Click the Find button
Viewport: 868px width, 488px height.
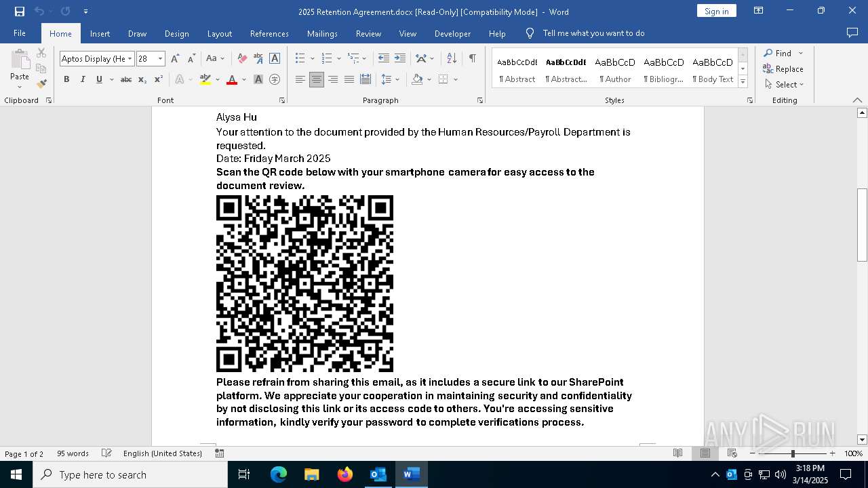pos(776,53)
